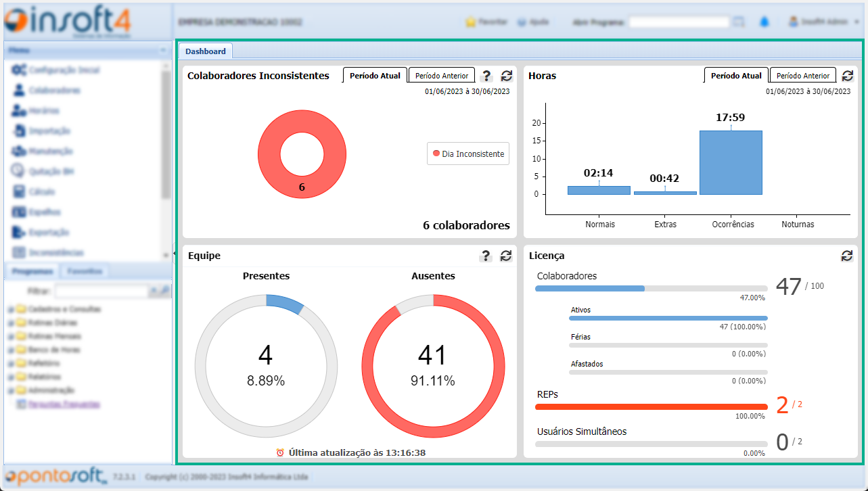
Task: Select the Dashboard tab
Action: pos(206,51)
